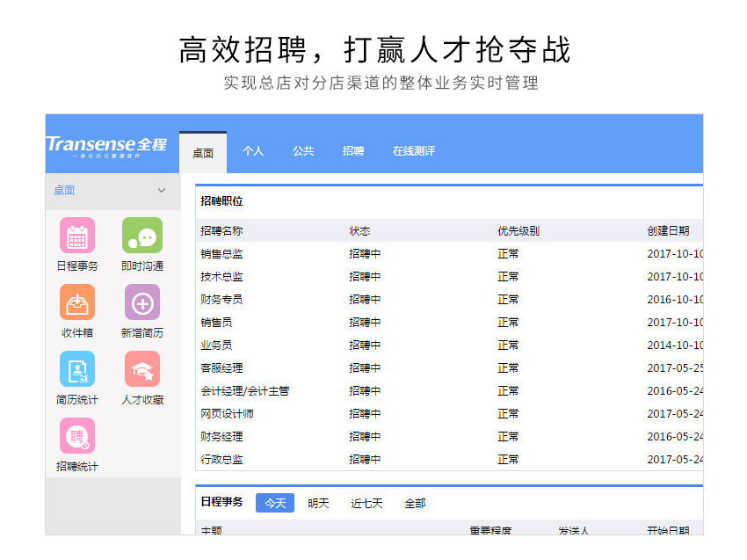Click 招聘中 status in 行政总监 row
The height and width of the screenshot is (560, 747).
point(365,460)
